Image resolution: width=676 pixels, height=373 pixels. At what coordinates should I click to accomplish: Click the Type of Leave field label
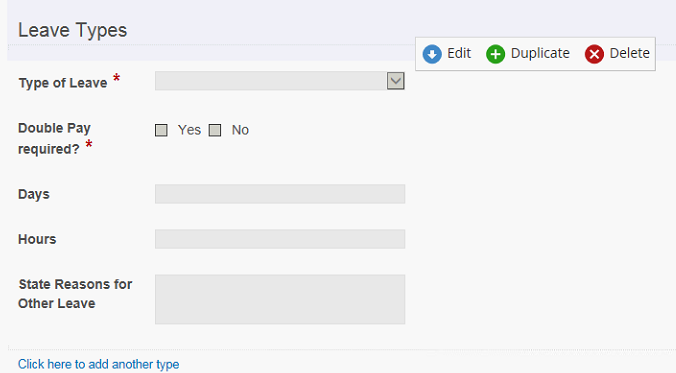pos(63,83)
